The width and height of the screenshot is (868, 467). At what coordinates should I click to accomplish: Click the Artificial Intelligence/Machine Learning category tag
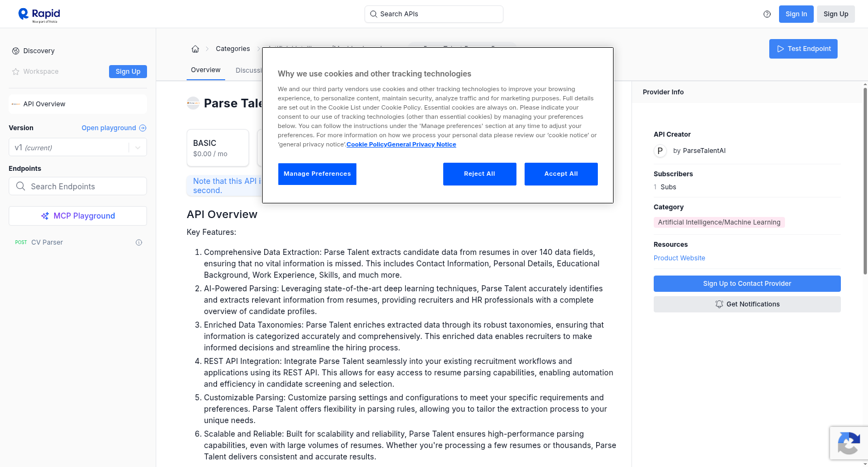pos(719,222)
